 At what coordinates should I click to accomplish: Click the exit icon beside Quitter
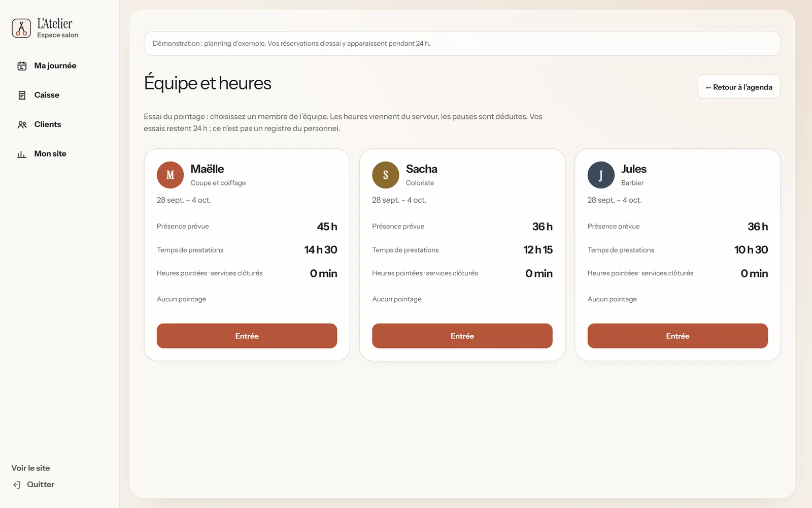(x=17, y=485)
